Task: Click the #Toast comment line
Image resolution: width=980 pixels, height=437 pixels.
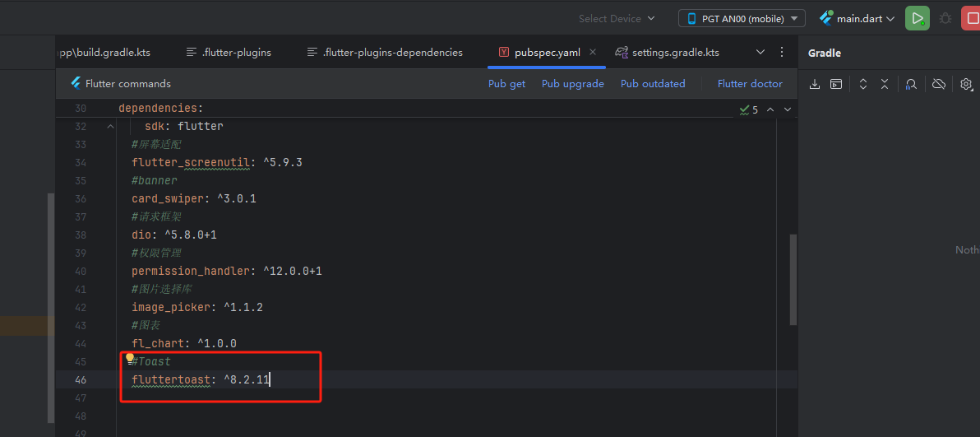Action: click(152, 362)
